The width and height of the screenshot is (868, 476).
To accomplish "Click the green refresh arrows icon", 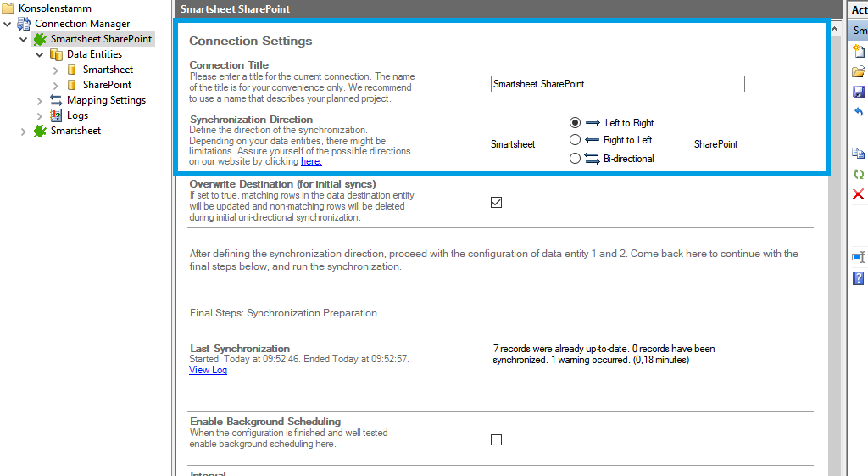I will click(859, 174).
